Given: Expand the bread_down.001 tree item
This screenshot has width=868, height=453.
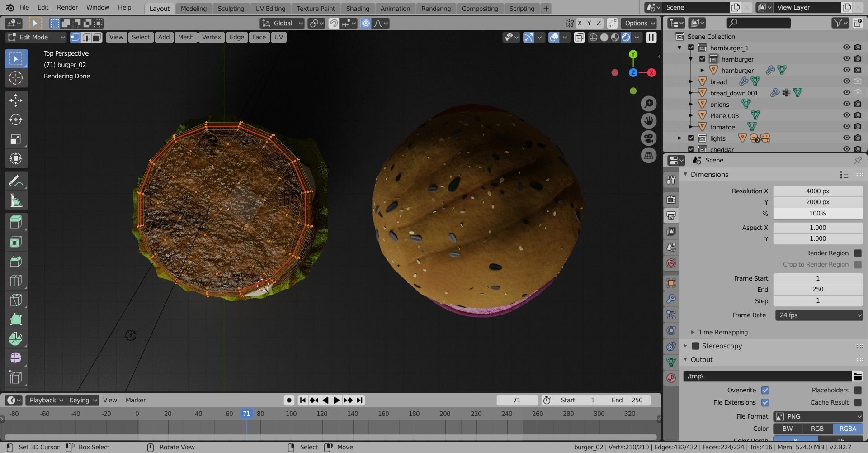Looking at the screenshot, I should tap(691, 93).
